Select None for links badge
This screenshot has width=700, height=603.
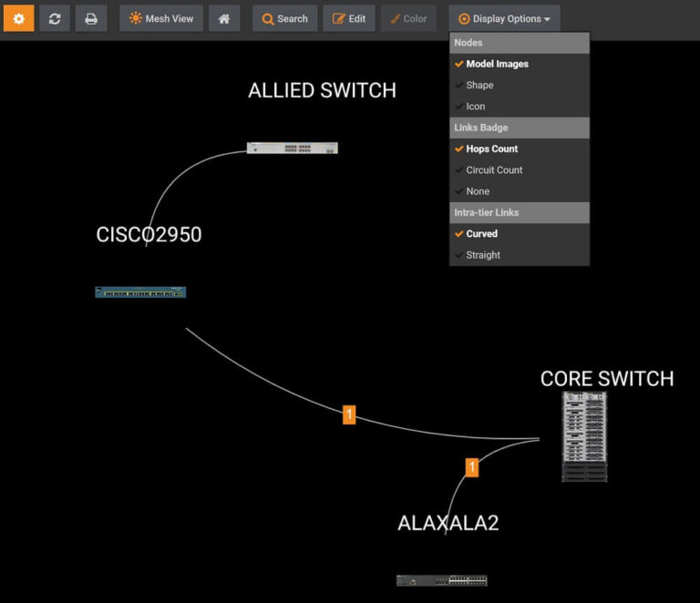pos(478,191)
